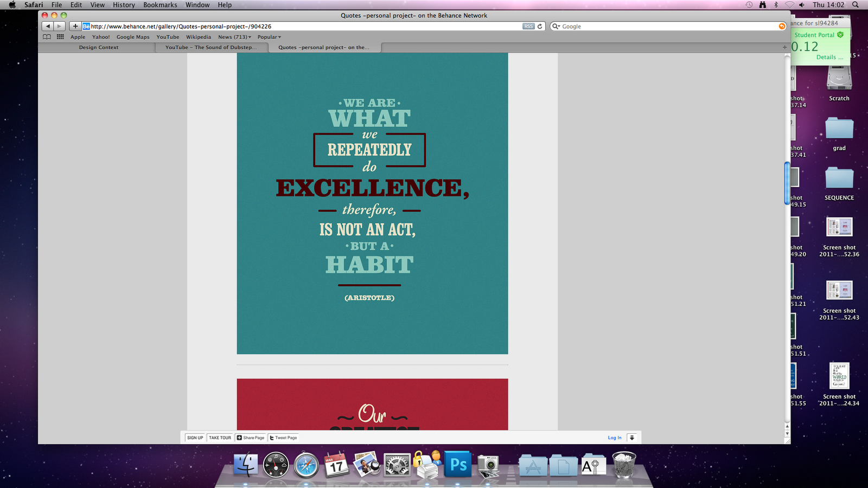Click the Tweet Page button

click(x=284, y=438)
